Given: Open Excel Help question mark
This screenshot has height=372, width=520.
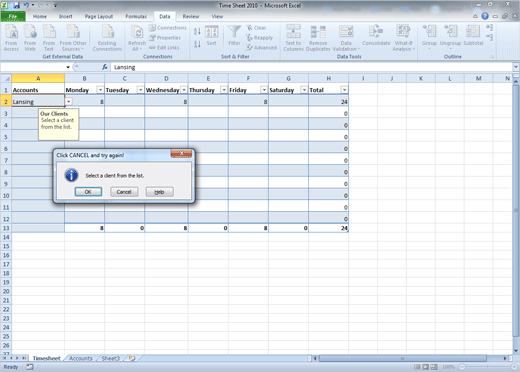Looking at the screenshot, I should (x=485, y=16).
